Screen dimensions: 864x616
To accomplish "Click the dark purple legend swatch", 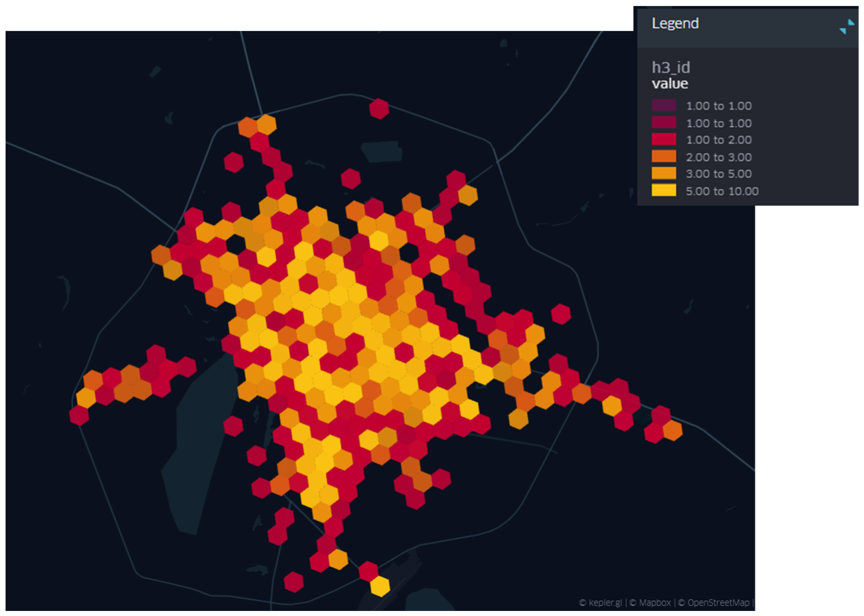I will [664, 105].
